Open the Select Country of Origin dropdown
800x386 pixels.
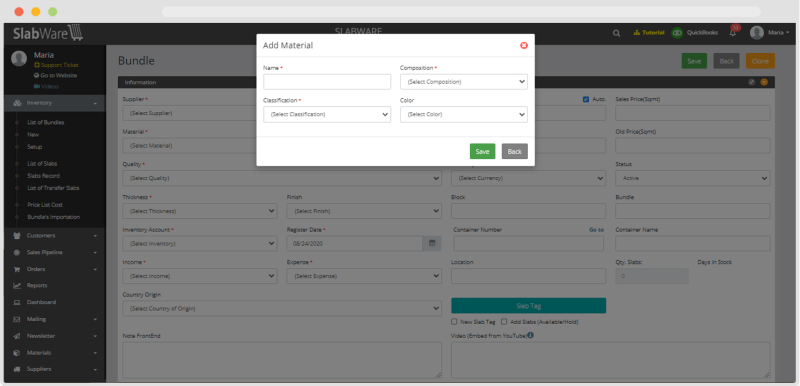pos(282,308)
